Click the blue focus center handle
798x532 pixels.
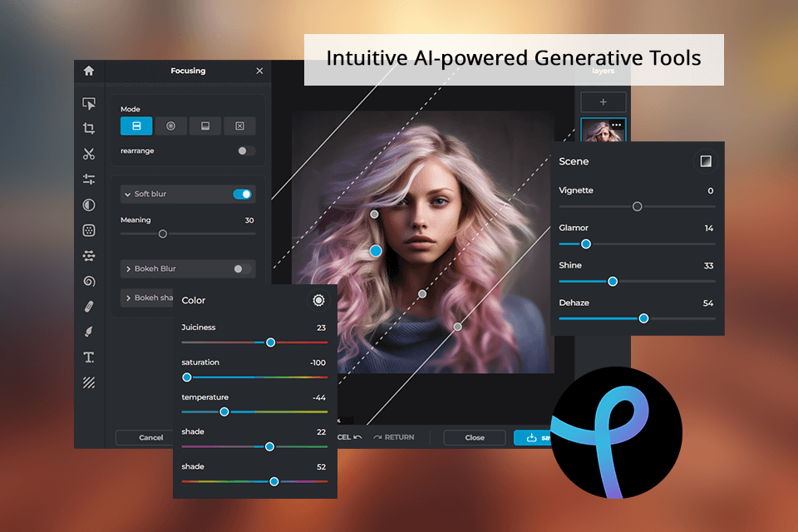click(376, 251)
